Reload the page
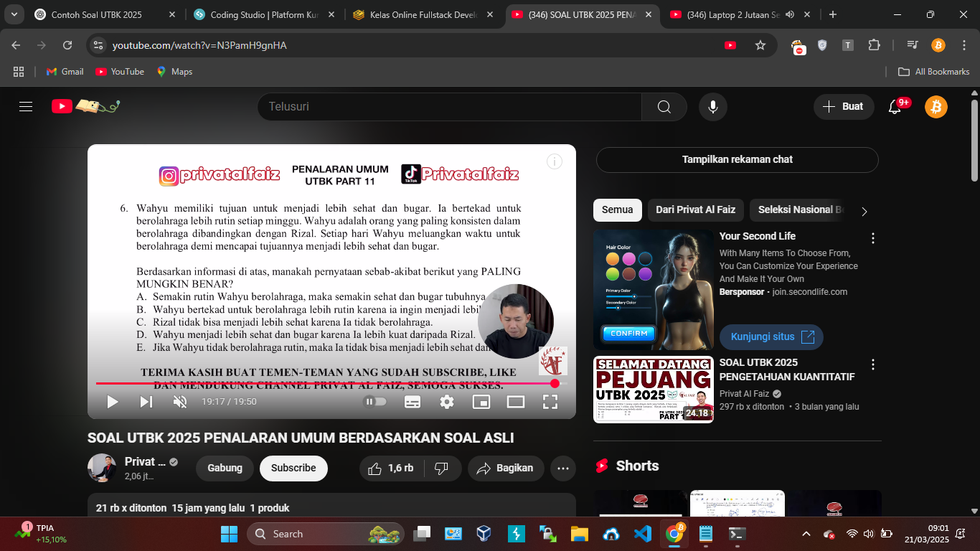980x551 pixels. click(67, 45)
